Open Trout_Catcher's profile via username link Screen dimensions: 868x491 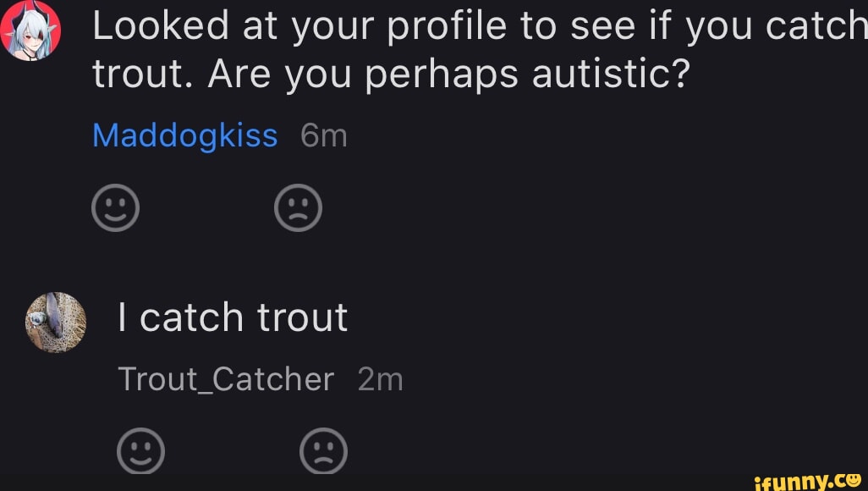tap(225, 379)
